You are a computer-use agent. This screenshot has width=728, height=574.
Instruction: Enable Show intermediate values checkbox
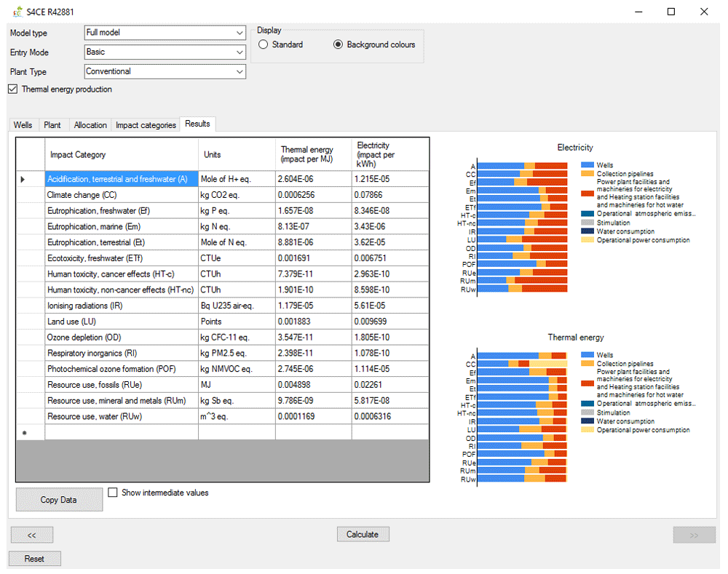112,493
